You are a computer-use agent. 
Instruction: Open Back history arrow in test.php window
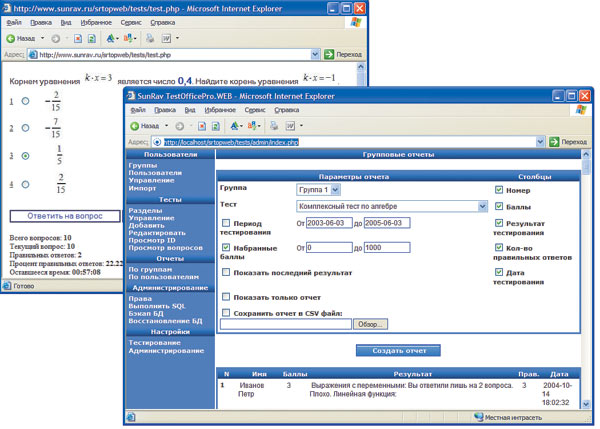[x=42, y=38]
